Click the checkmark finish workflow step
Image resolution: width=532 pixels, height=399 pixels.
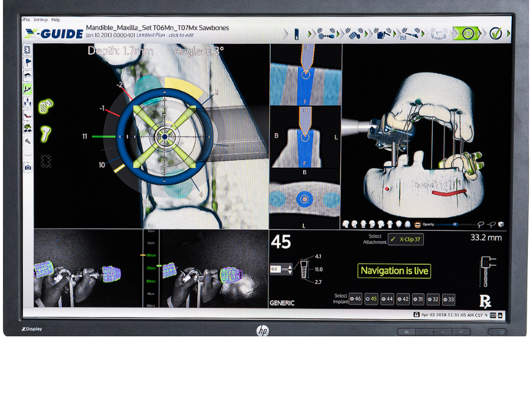[x=496, y=34]
